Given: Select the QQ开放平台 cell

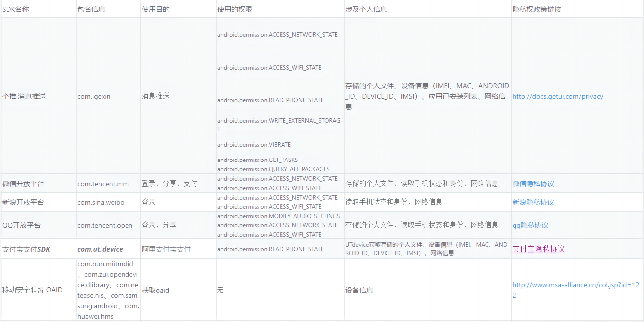Looking at the screenshot, I should (22, 225).
